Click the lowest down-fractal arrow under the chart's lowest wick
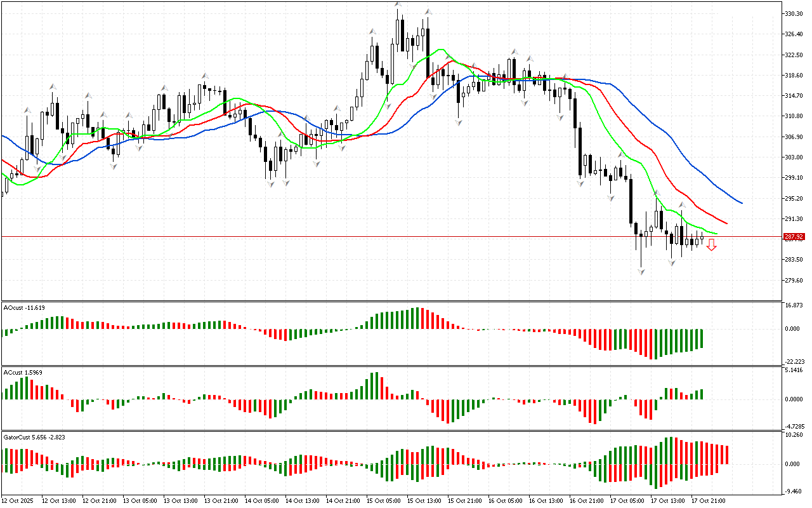 (641, 271)
